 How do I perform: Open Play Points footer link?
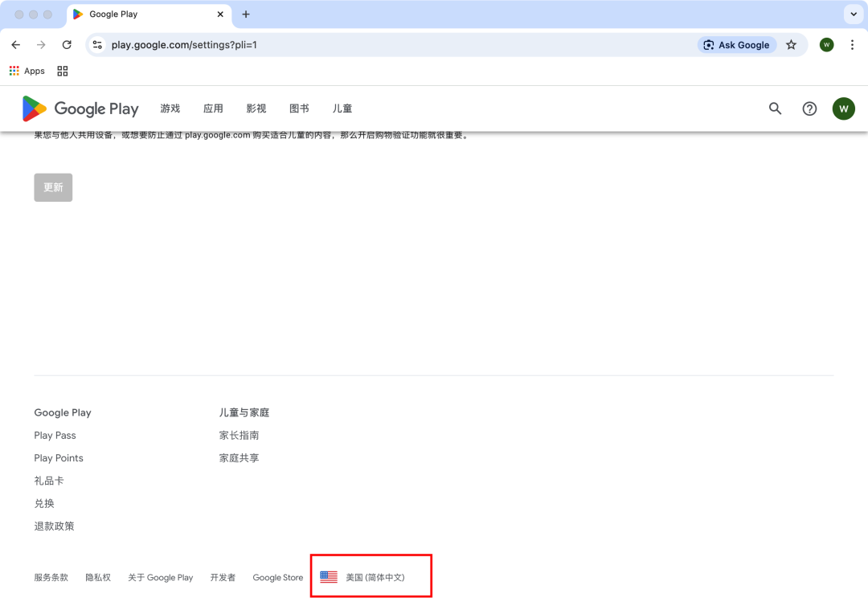[59, 458]
